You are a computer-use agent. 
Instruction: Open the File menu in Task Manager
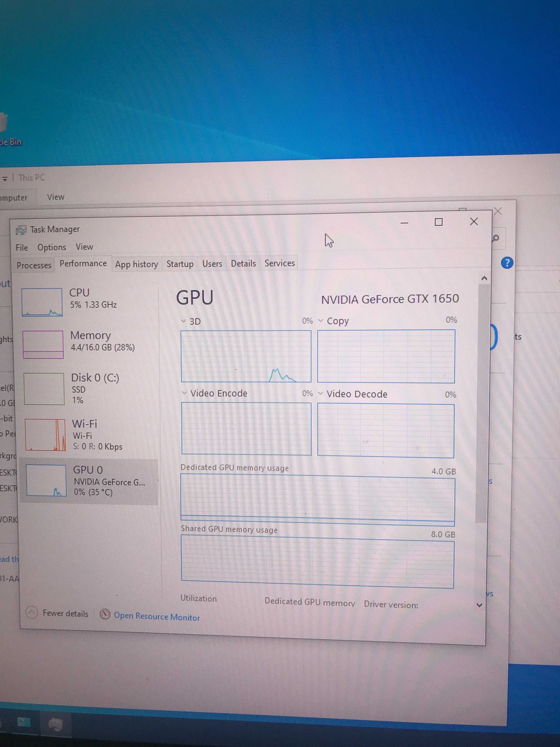click(x=22, y=248)
